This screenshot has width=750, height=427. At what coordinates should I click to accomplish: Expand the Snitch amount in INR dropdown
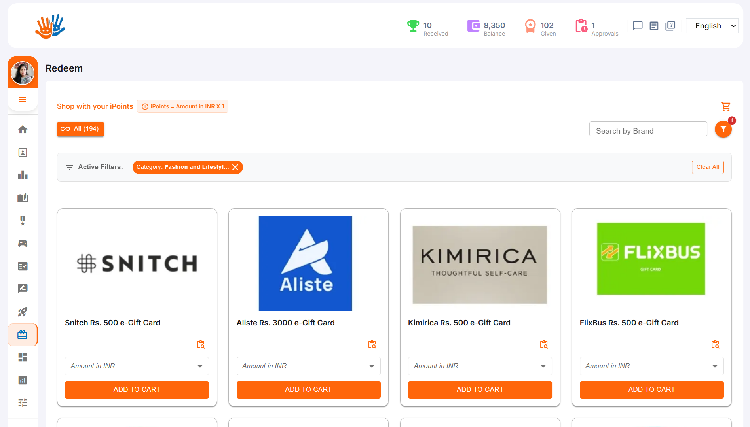[x=137, y=366]
